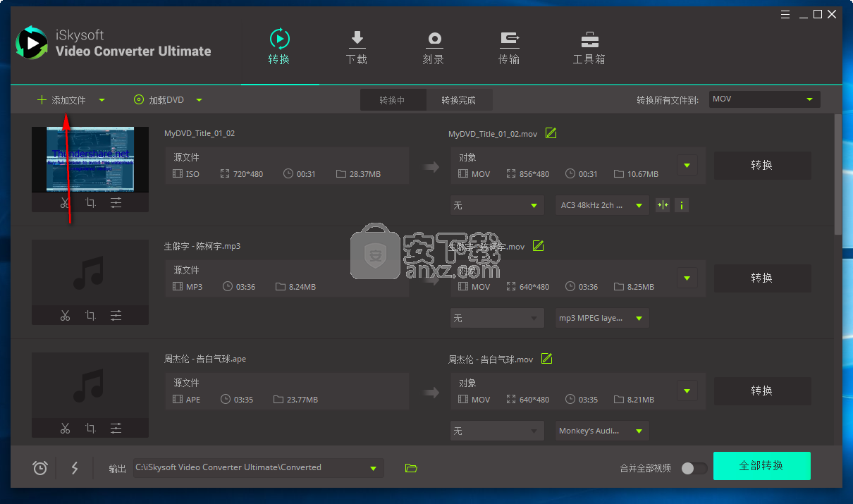Image resolution: width=853 pixels, height=504 pixels.
Task: Open the 工具箱 toolbox tab
Action: 589,47
